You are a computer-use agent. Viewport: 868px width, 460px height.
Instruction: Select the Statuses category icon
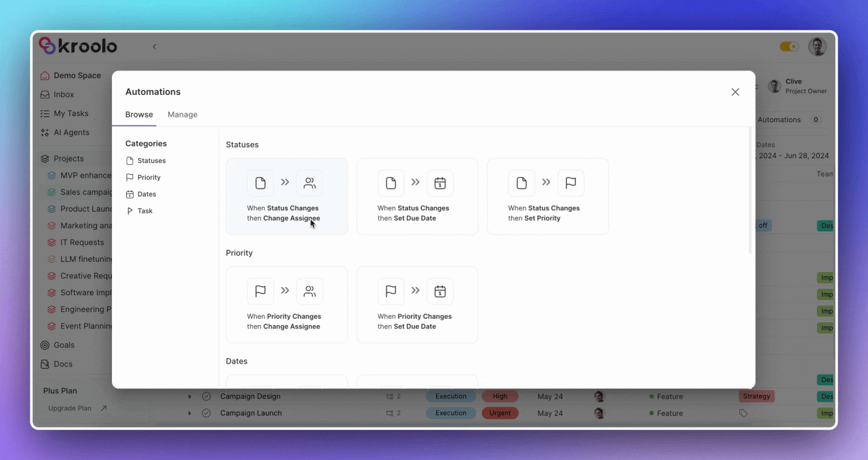130,160
